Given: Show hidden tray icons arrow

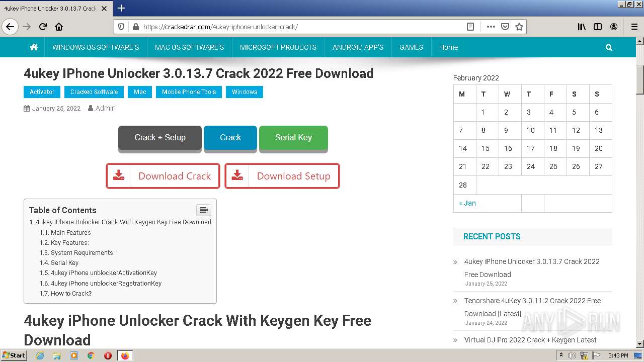Looking at the screenshot, I should [561, 355].
